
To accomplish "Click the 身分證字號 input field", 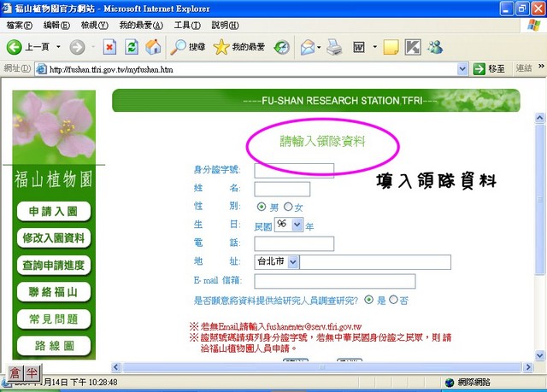I will (295, 170).
